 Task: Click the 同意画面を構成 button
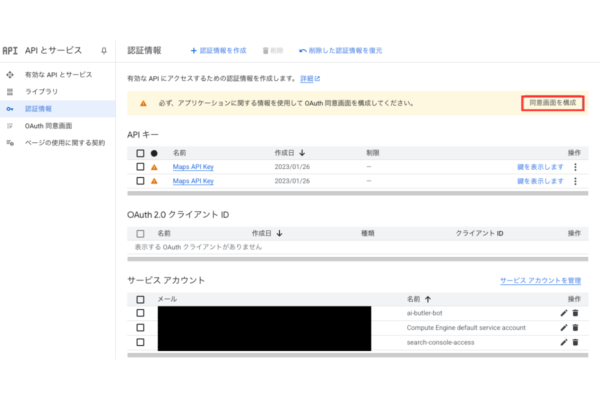(x=553, y=103)
